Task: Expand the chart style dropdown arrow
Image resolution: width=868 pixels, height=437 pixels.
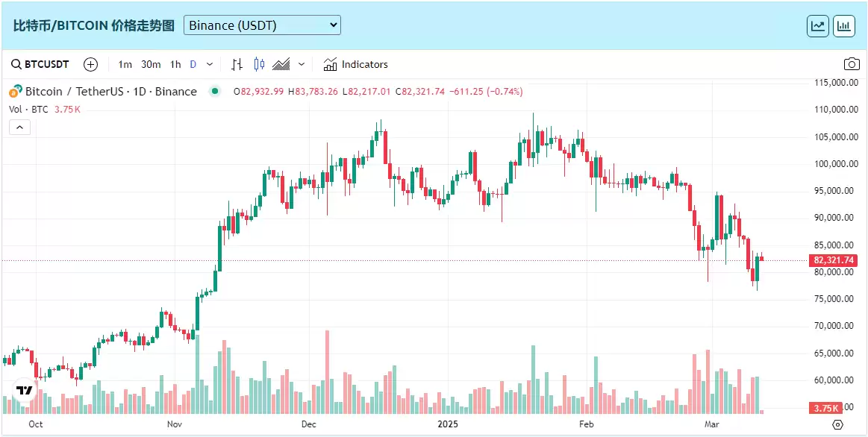Action: pos(302,64)
